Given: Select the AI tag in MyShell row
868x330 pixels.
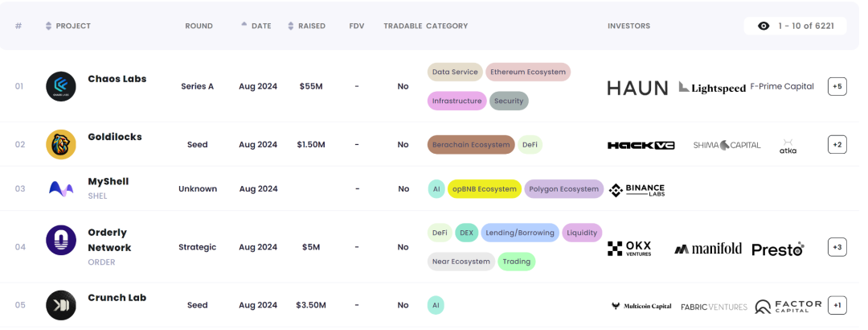Looking at the screenshot, I should [436, 189].
